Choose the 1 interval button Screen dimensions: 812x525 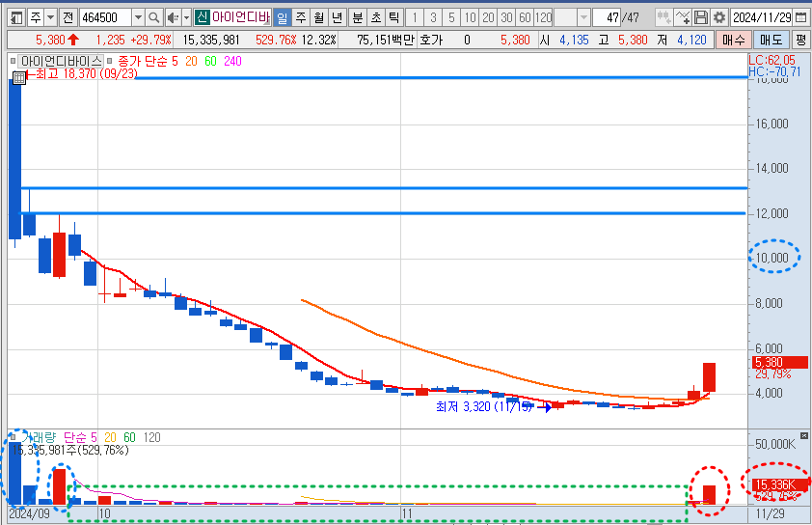tap(415, 18)
